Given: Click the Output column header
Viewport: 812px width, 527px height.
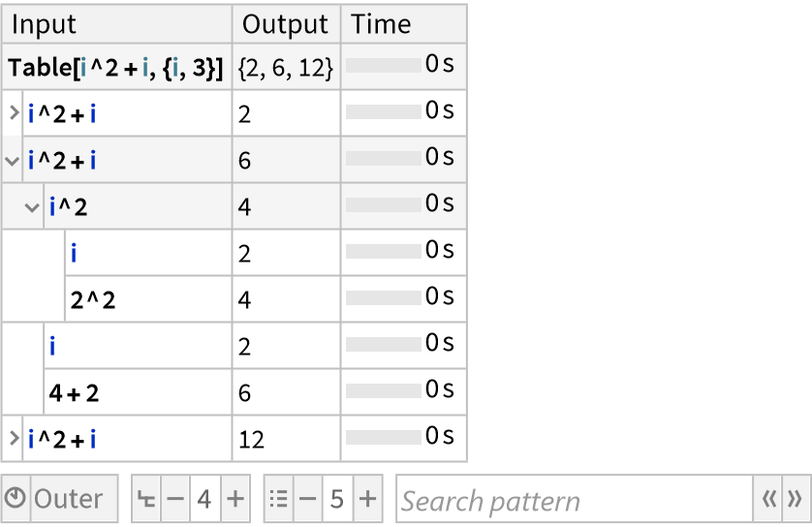Looking at the screenshot, I should pos(286,24).
